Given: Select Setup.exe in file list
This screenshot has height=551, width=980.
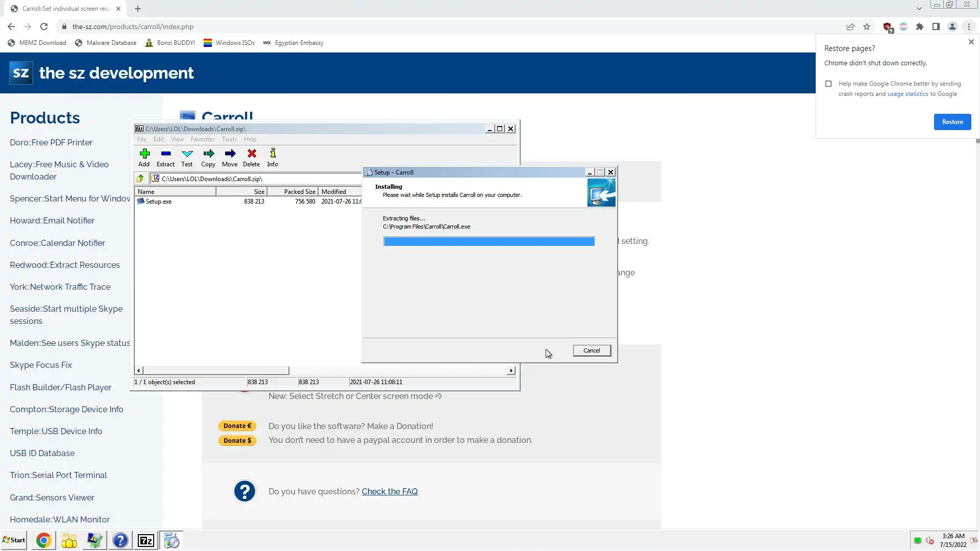Looking at the screenshot, I should (159, 202).
